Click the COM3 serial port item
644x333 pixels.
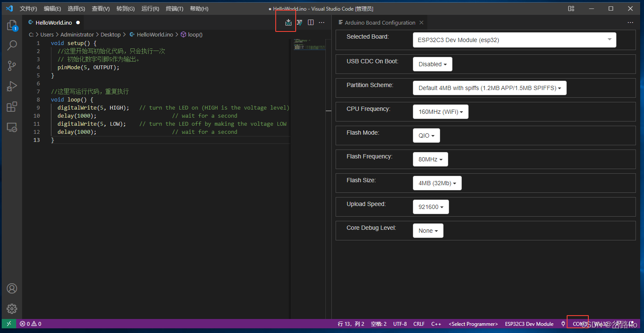(580, 324)
